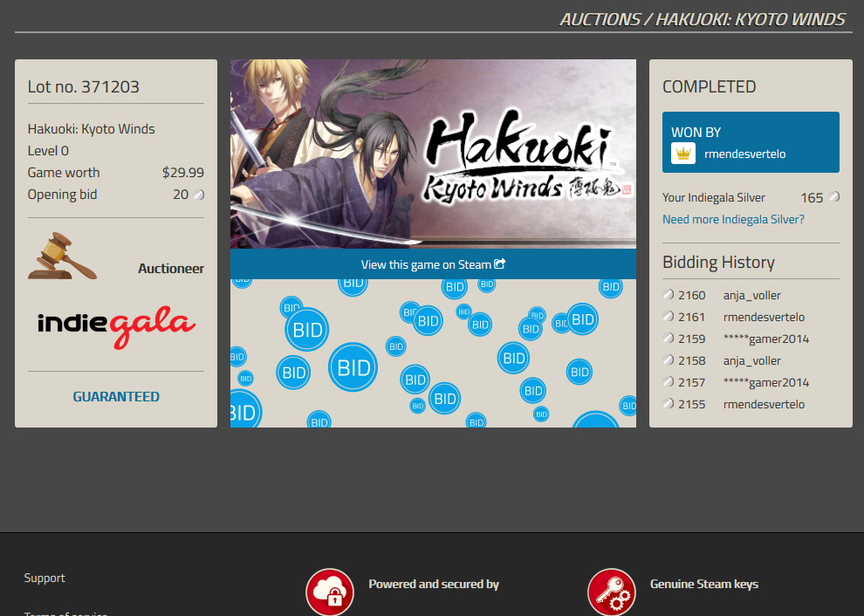
Task: Open Need more Indiegala Silver link
Action: tap(733, 219)
